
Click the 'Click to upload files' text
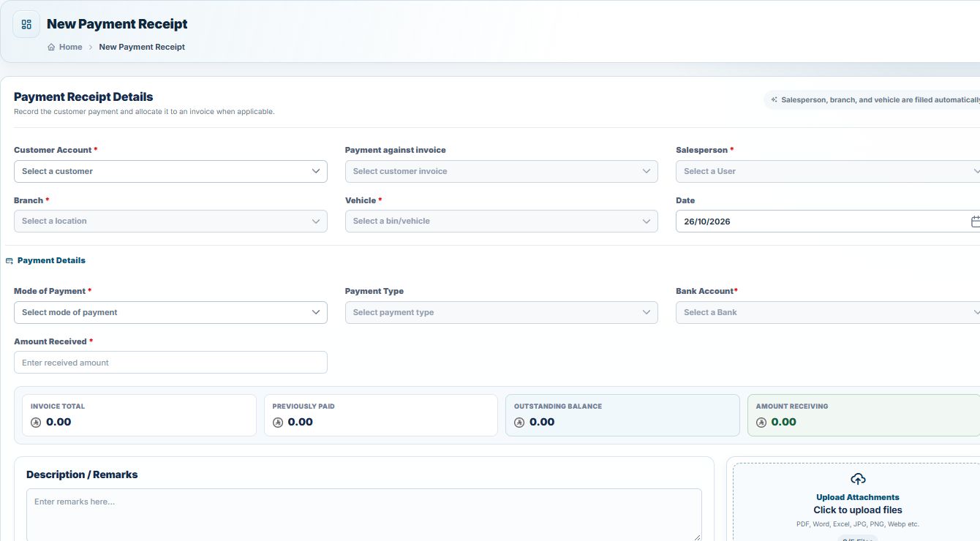pos(858,510)
